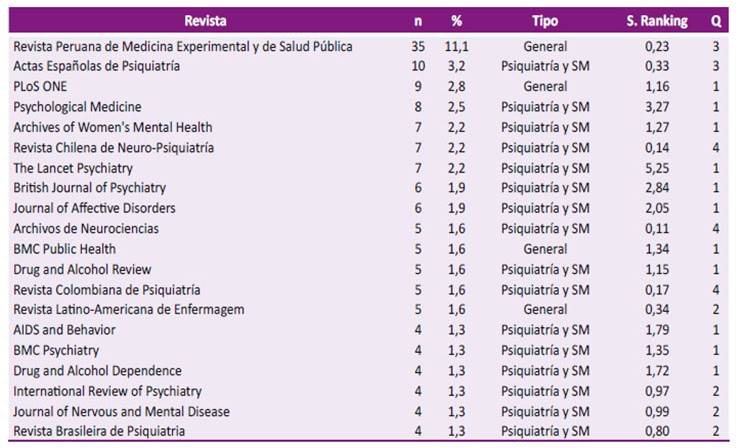Select Revista Latino-Americana de Enfermagem
Screen dimensions: 745x448
(x=128, y=310)
